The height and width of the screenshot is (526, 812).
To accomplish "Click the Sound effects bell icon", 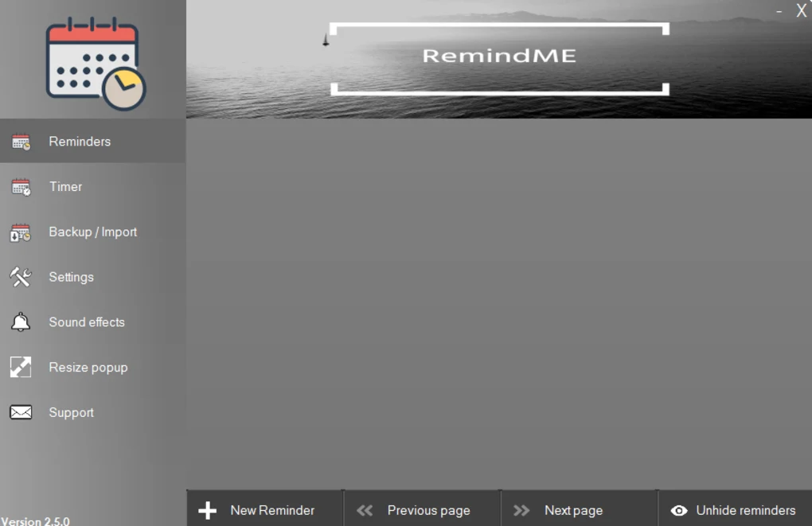I will click(x=21, y=321).
